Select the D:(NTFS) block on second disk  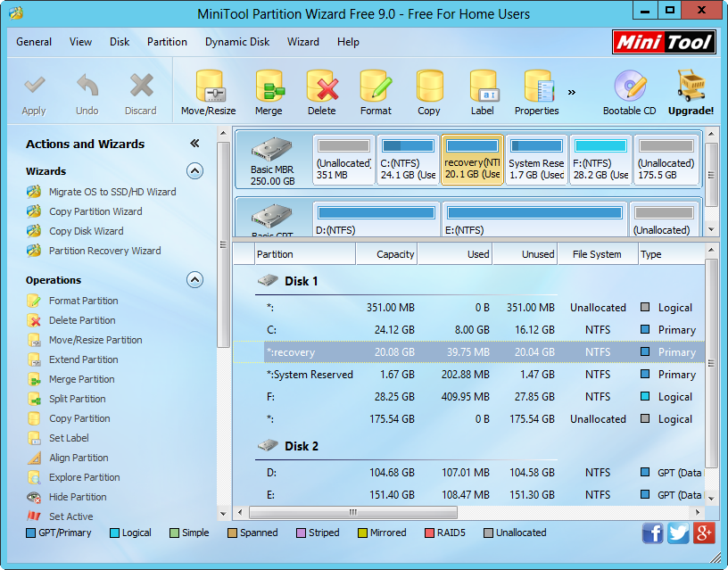(376, 219)
